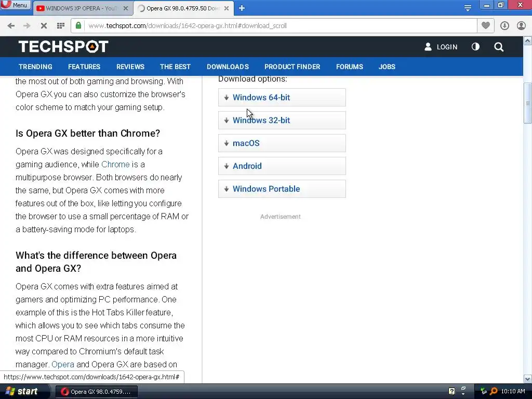Download the macOS version
The width and height of the screenshot is (532, 399).
coord(282,143)
